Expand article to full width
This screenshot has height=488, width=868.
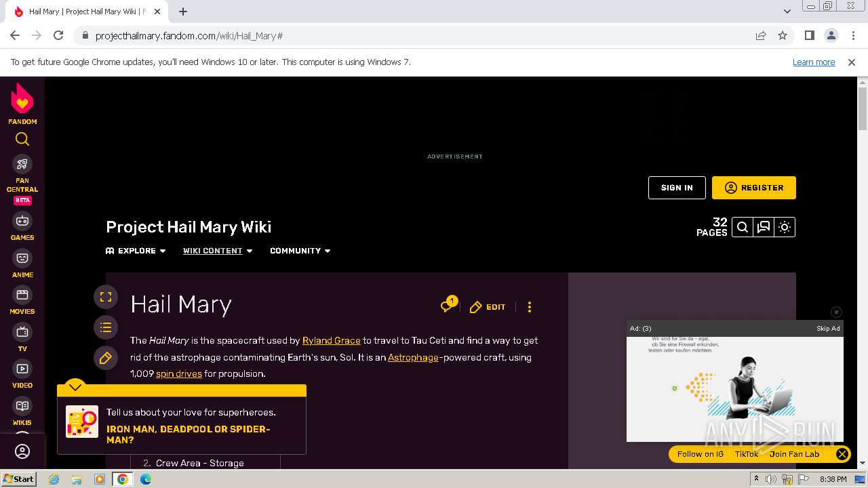click(x=106, y=297)
